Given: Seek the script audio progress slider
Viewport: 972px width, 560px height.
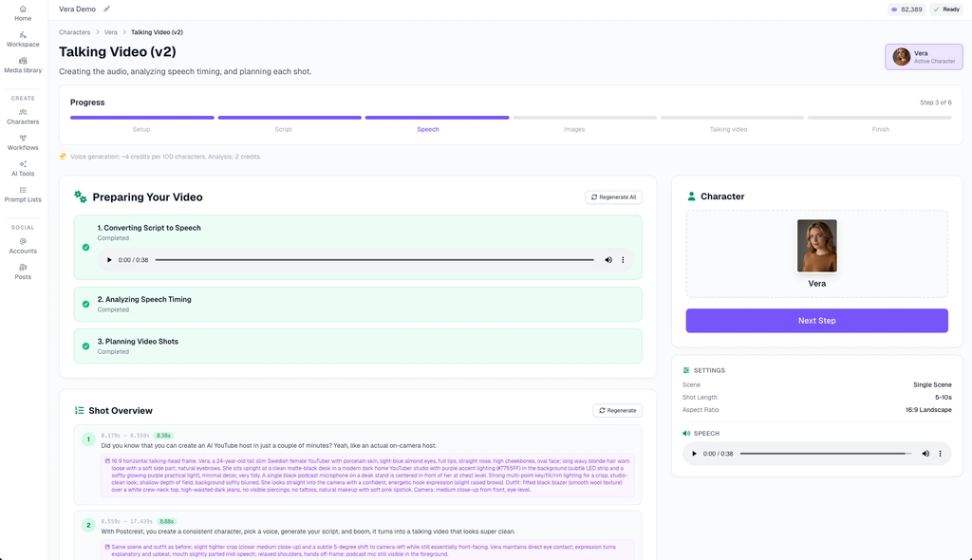Looking at the screenshot, I should (374, 260).
